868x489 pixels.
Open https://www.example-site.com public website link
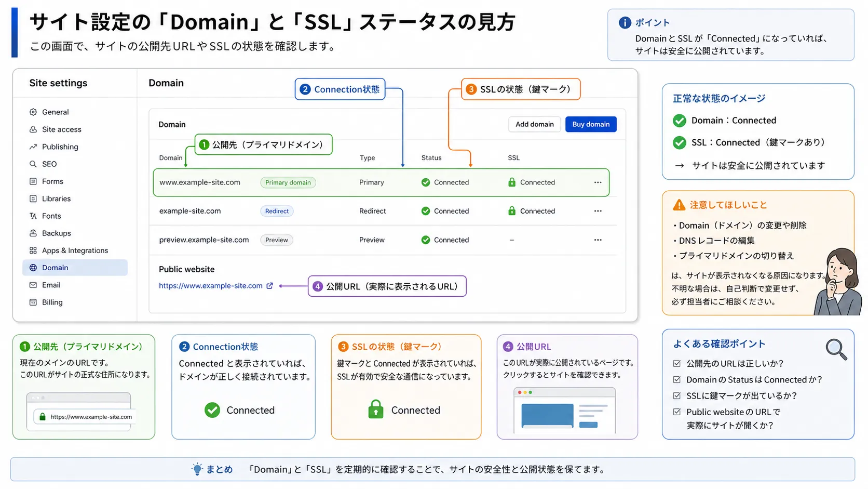[x=211, y=286]
